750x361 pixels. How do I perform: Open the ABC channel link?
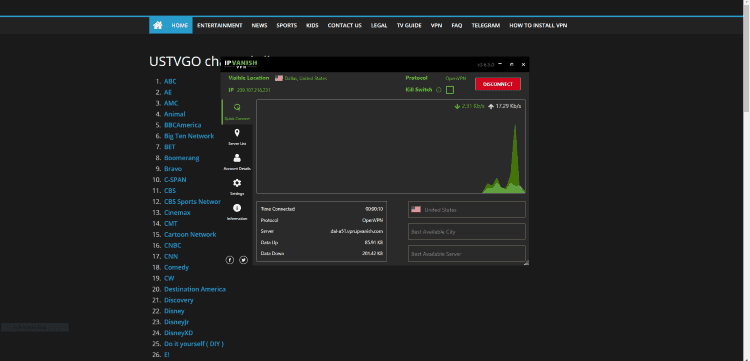(x=170, y=81)
